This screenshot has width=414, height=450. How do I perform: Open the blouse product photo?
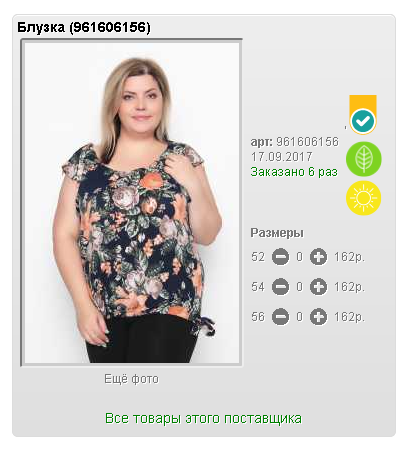pyautogui.click(x=132, y=202)
